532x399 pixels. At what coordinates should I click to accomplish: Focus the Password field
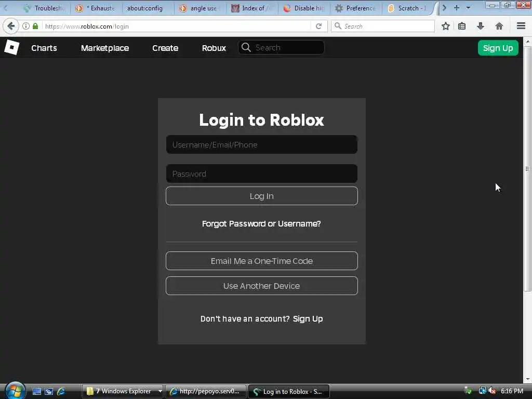click(x=262, y=174)
